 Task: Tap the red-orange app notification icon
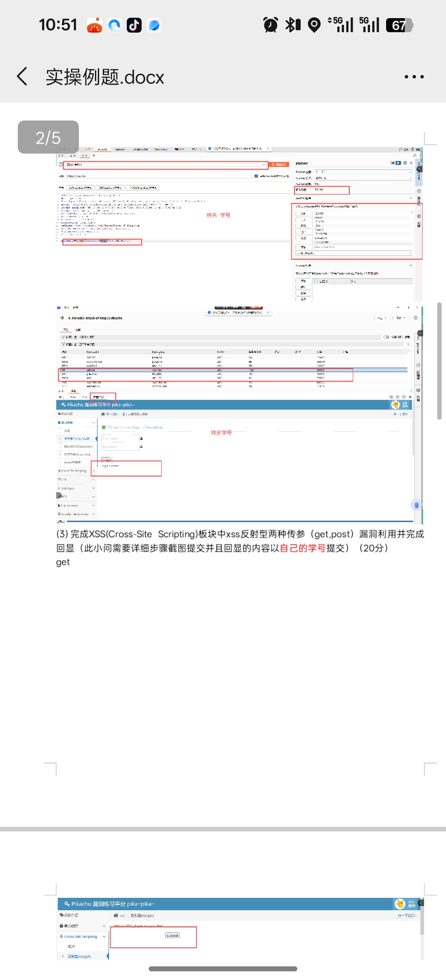pos(95,25)
